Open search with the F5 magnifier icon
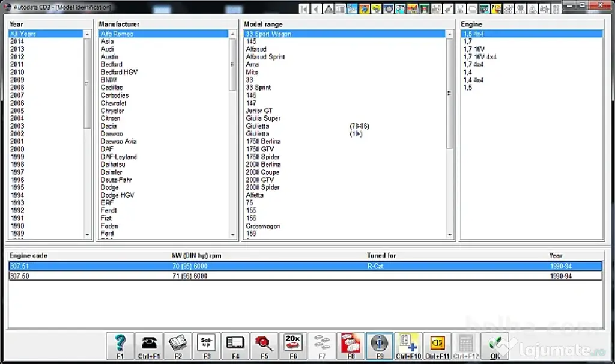 (264, 347)
